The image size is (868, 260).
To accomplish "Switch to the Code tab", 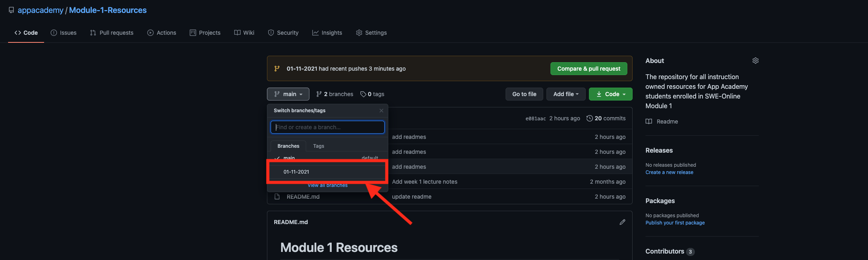I will (26, 33).
